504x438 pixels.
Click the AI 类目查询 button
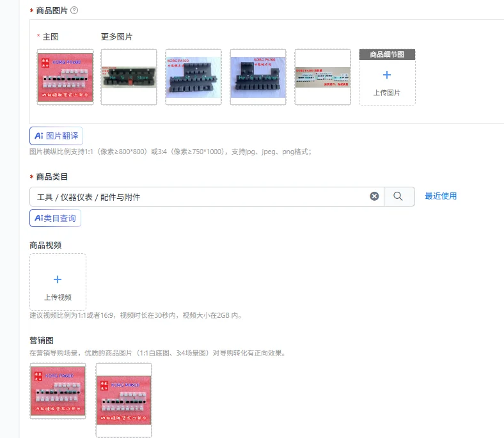click(x=55, y=218)
